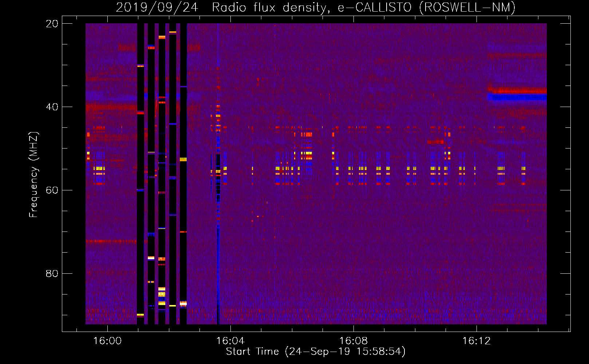
Task: Click the '16:08' time tick label
Action: (x=353, y=341)
